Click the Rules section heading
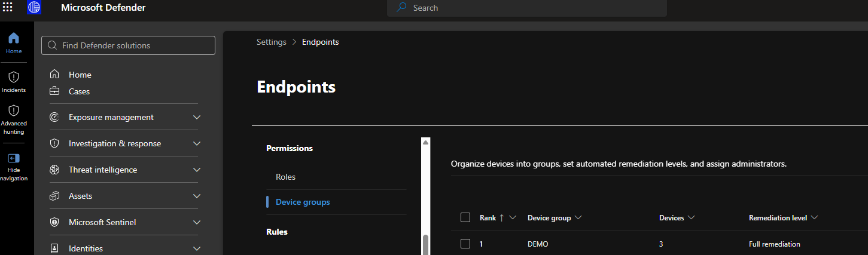Viewport: 868px width, 255px height. (277, 232)
